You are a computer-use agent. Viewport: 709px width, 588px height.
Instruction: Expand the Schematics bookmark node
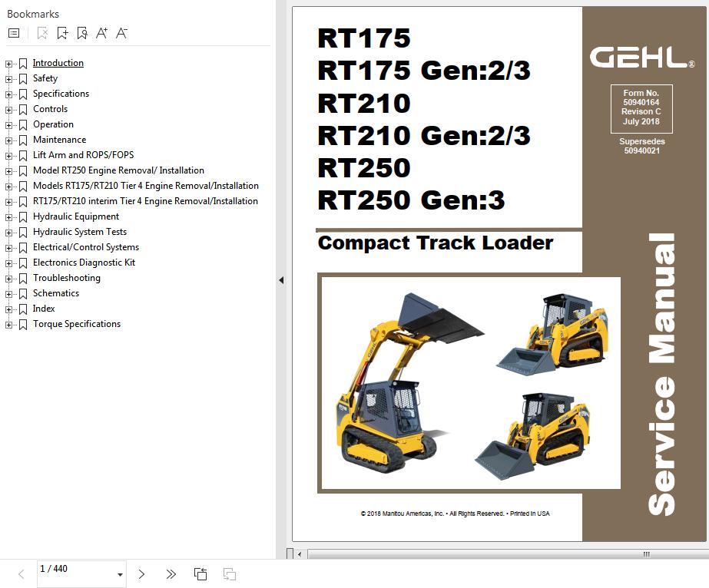pos(8,294)
